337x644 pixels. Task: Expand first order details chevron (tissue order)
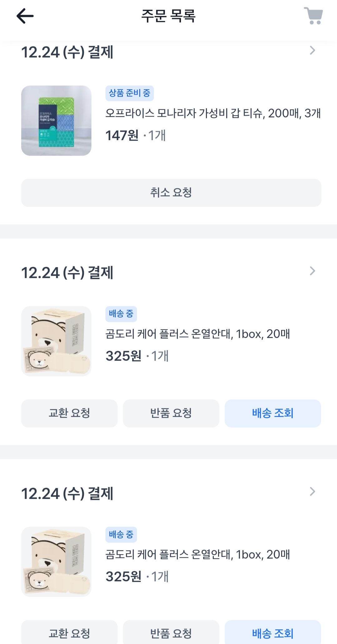(x=312, y=51)
